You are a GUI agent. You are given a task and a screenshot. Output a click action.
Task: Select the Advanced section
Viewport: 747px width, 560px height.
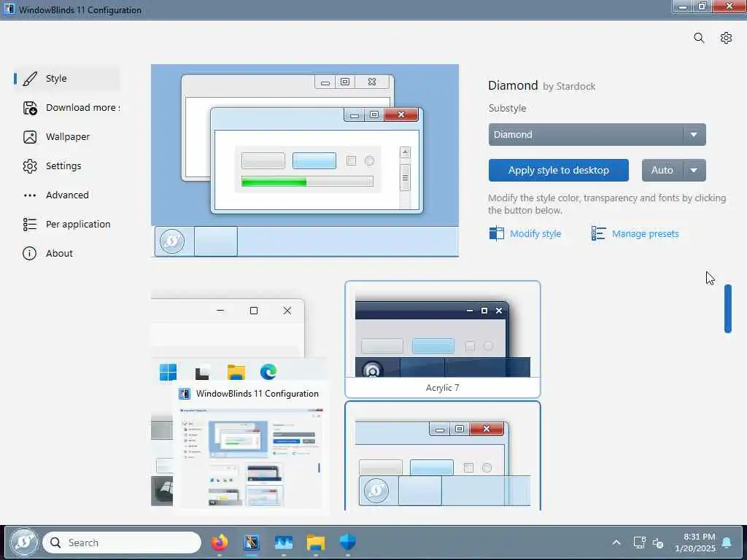click(x=66, y=195)
